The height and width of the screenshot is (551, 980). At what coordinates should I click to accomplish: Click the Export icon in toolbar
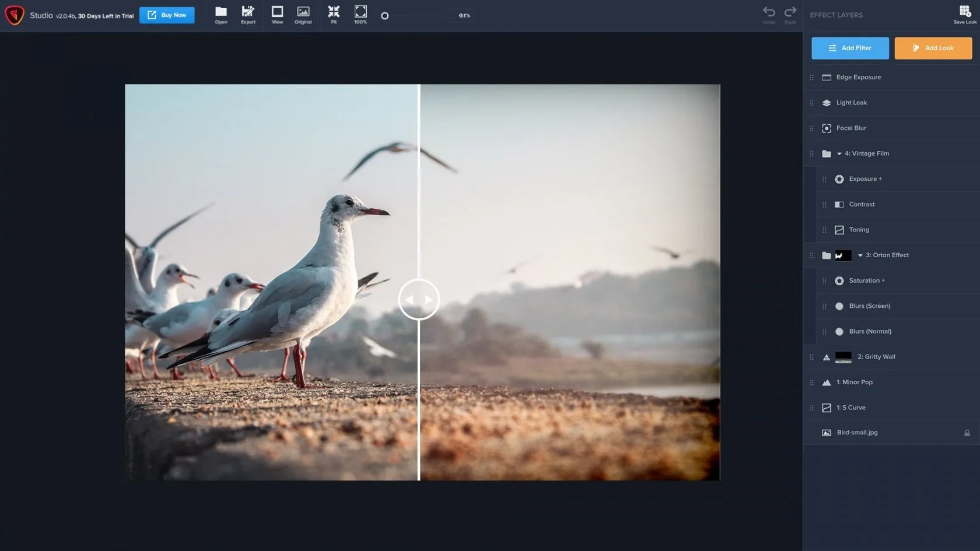coord(248,12)
